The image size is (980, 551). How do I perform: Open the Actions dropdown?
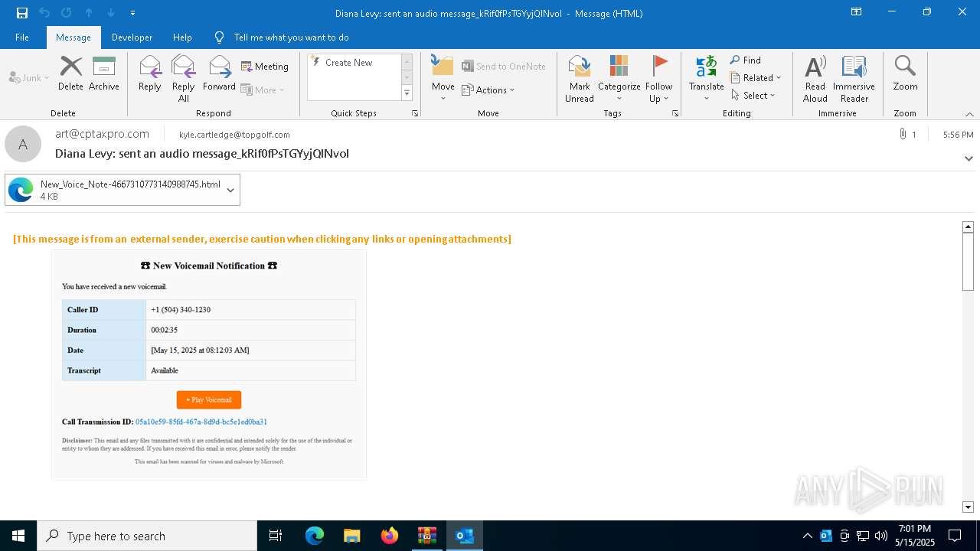[x=488, y=90]
